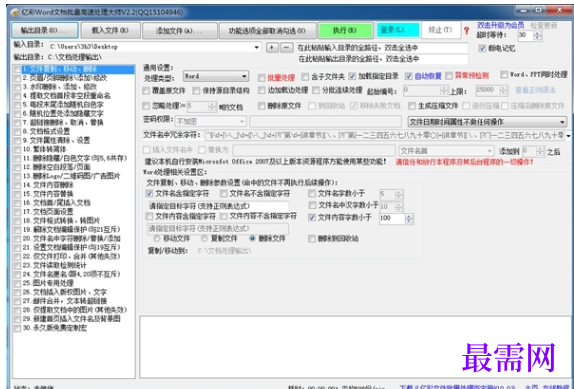Viewport: 574px width, 389px height.
Task: Toggle the 文件名字数小于 checkbox
Action: coord(312,193)
